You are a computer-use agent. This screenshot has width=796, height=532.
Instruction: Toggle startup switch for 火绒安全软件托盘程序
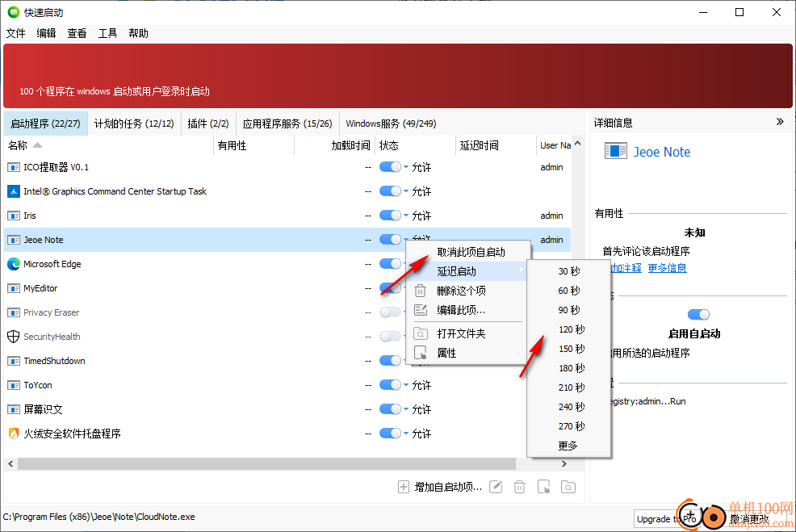[x=390, y=434]
